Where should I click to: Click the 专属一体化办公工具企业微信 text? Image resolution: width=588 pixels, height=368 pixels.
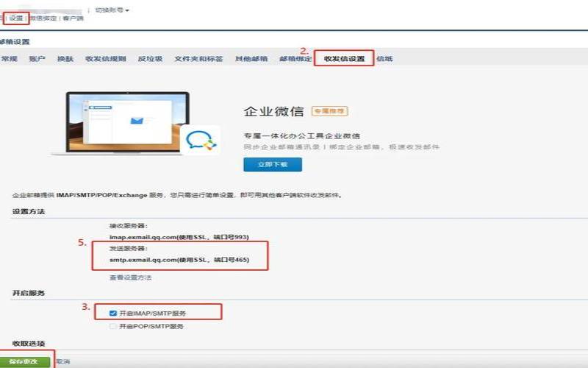[x=302, y=135]
